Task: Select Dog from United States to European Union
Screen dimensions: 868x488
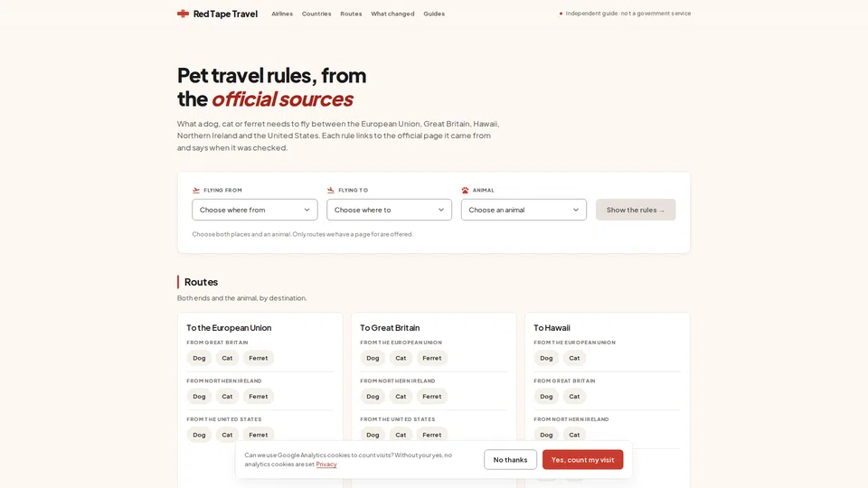Action: (x=199, y=435)
